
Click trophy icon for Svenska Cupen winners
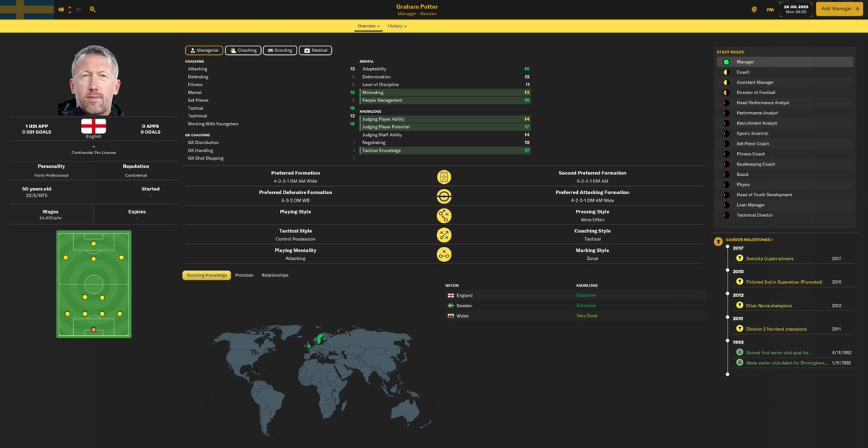[739, 258]
